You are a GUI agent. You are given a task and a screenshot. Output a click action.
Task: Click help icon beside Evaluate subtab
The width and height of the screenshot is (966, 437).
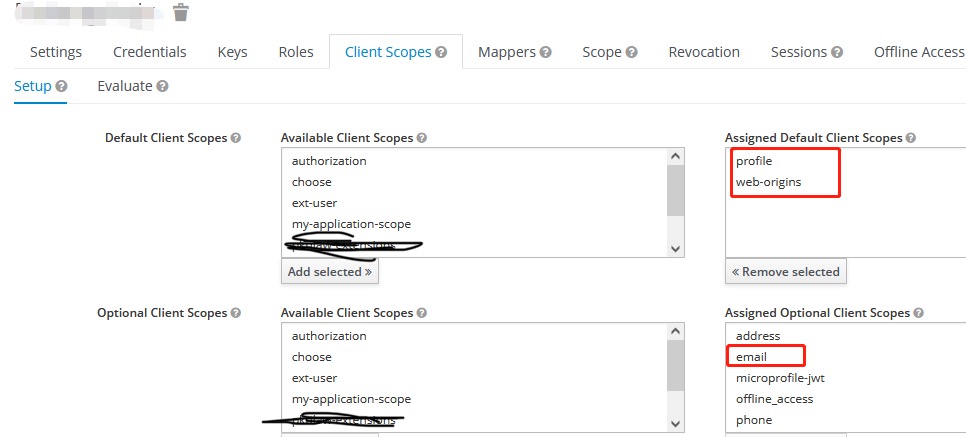tap(162, 87)
